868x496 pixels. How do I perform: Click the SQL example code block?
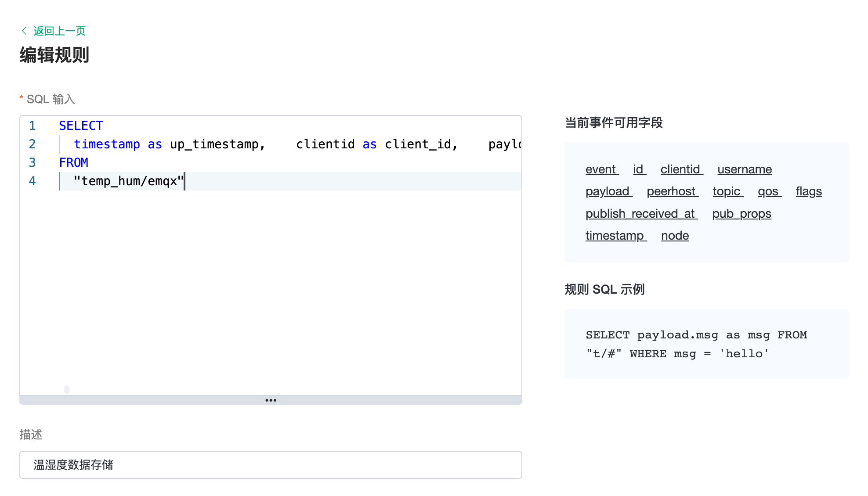click(x=706, y=344)
